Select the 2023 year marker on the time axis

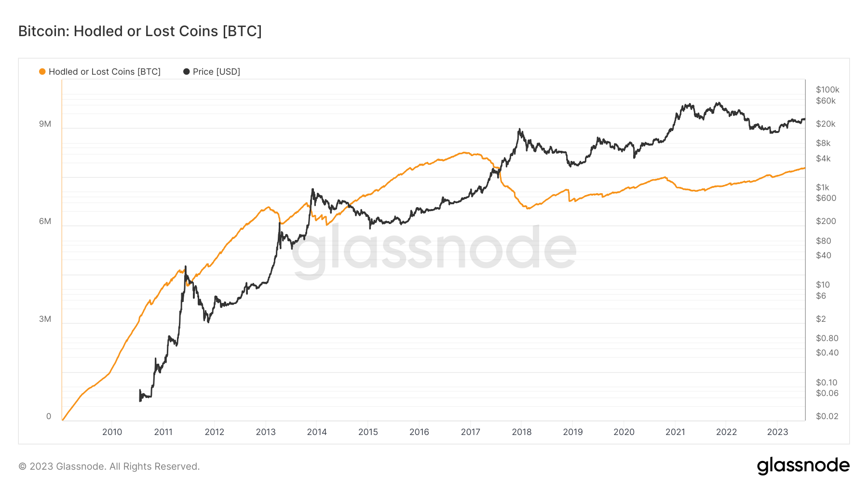click(777, 432)
